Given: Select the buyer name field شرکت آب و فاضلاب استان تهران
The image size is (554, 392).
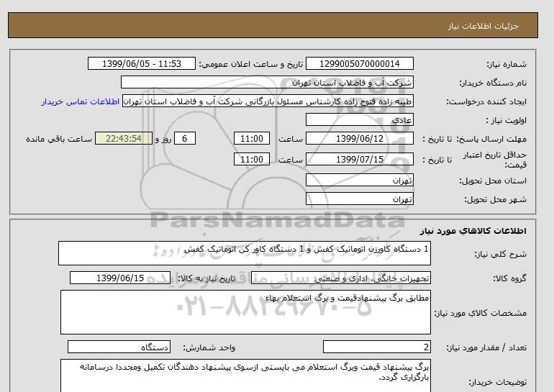Looking at the screenshot, I should click(x=267, y=82).
